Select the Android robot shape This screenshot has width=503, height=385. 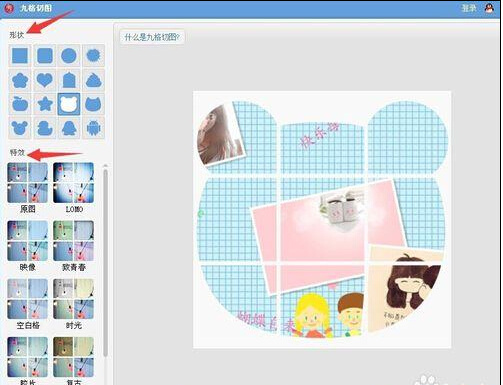pyautogui.click(x=93, y=128)
